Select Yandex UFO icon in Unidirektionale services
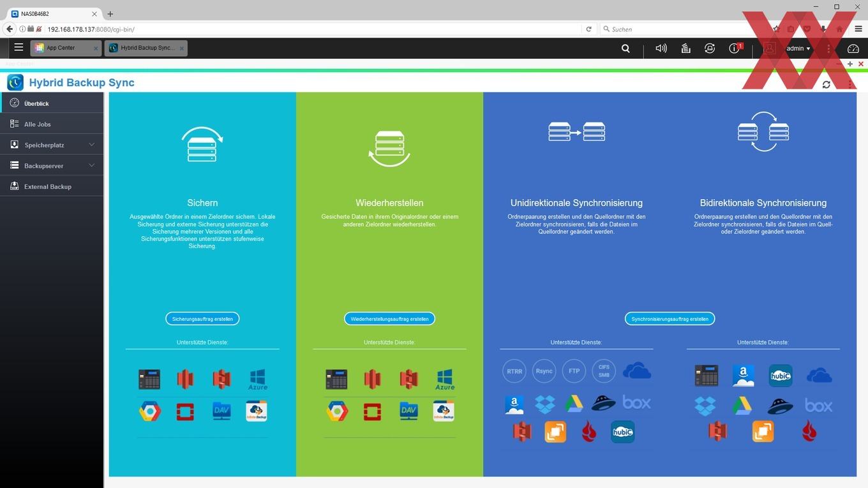Viewport: 868px width, 488px height. pyautogui.click(x=603, y=403)
